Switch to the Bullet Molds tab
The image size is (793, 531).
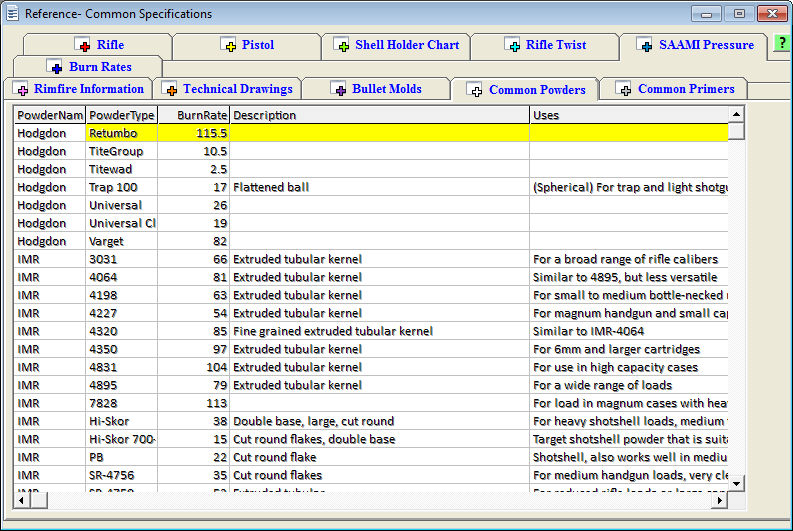point(376,89)
